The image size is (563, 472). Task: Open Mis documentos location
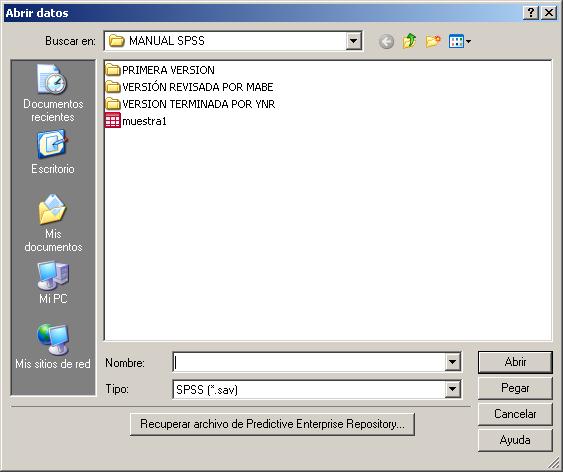pyautogui.click(x=53, y=223)
